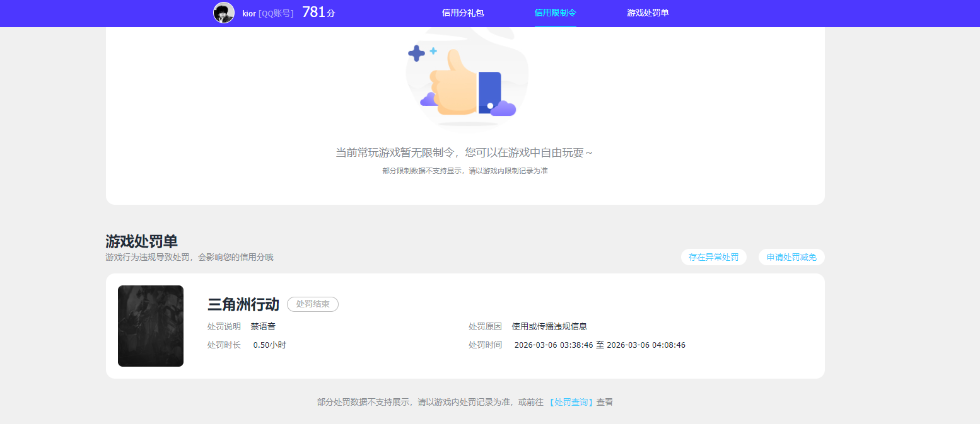The width and height of the screenshot is (980, 424).
Task: Click the 存在异常处罚 button
Action: pos(714,257)
